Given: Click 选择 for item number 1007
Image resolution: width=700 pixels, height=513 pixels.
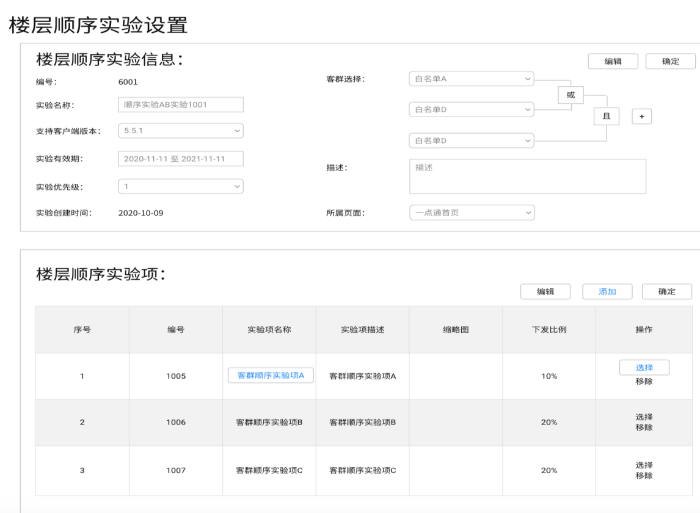Looking at the screenshot, I should tap(644, 465).
